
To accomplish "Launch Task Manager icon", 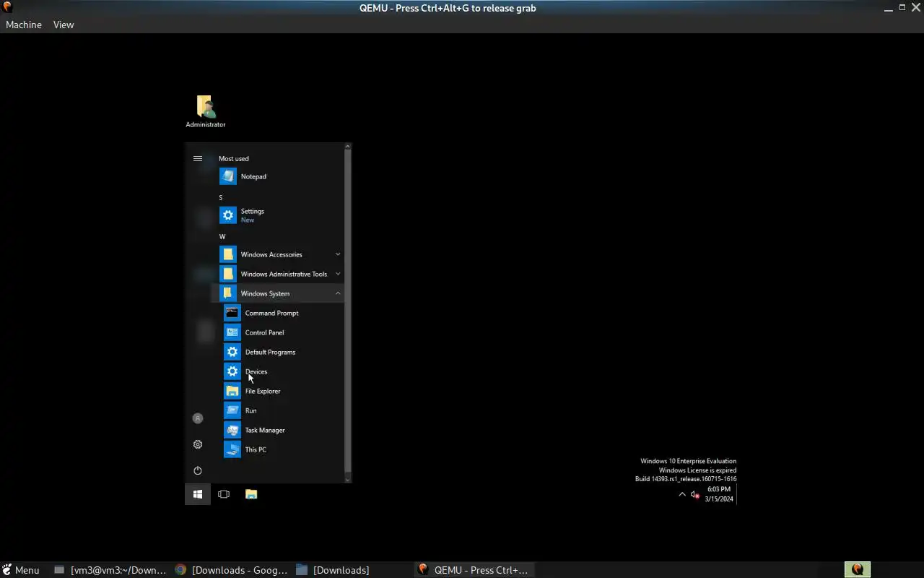I will pos(232,430).
